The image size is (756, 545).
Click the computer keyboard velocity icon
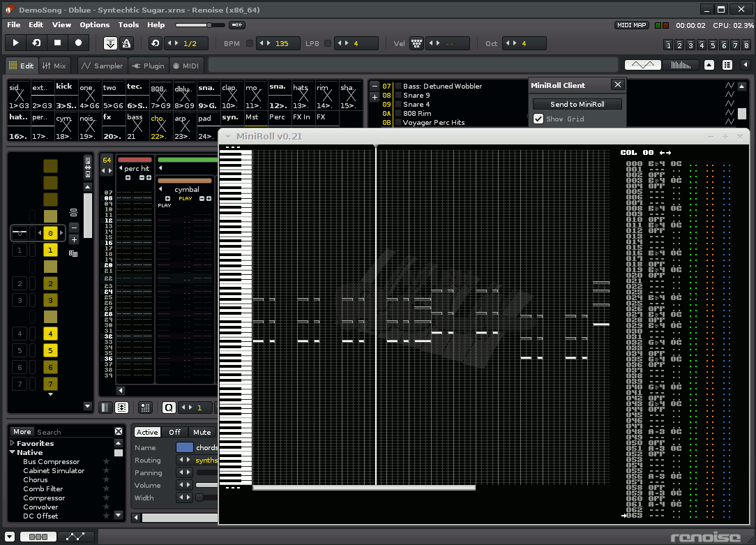tap(416, 43)
